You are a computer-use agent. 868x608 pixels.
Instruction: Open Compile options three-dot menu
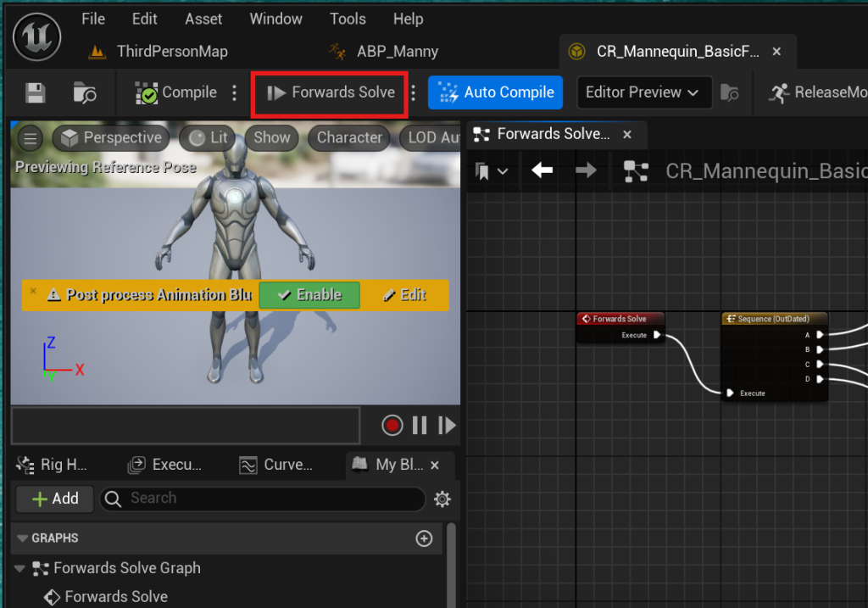point(235,92)
